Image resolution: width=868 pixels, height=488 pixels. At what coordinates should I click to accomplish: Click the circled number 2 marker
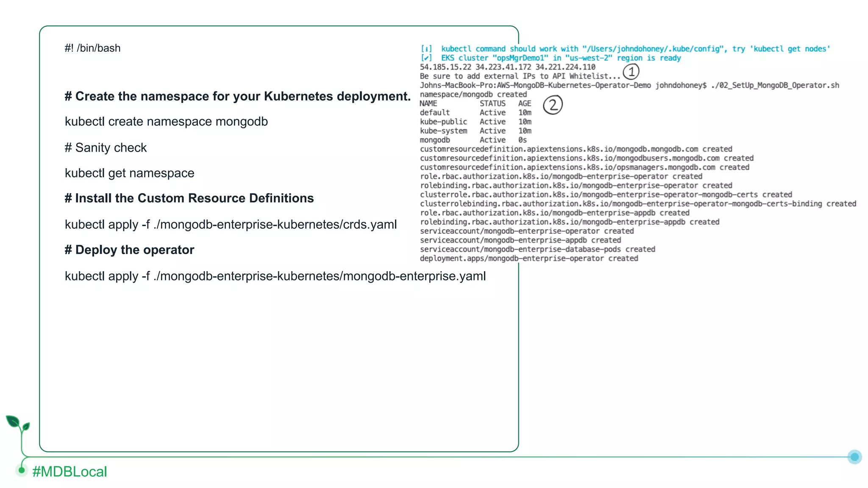point(553,105)
